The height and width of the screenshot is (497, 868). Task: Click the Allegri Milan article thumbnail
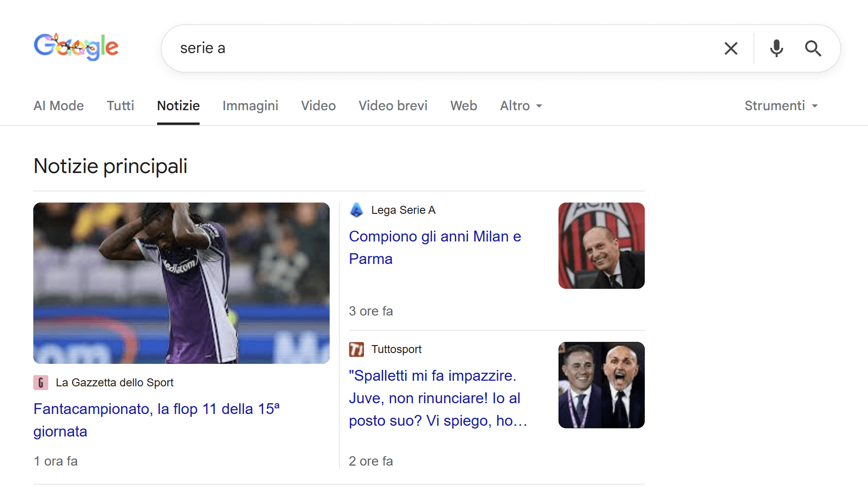[x=601, y=246]
